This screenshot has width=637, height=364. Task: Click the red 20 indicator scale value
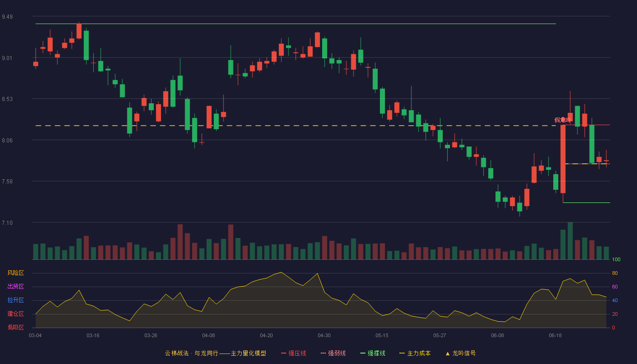tap(615, 314)
